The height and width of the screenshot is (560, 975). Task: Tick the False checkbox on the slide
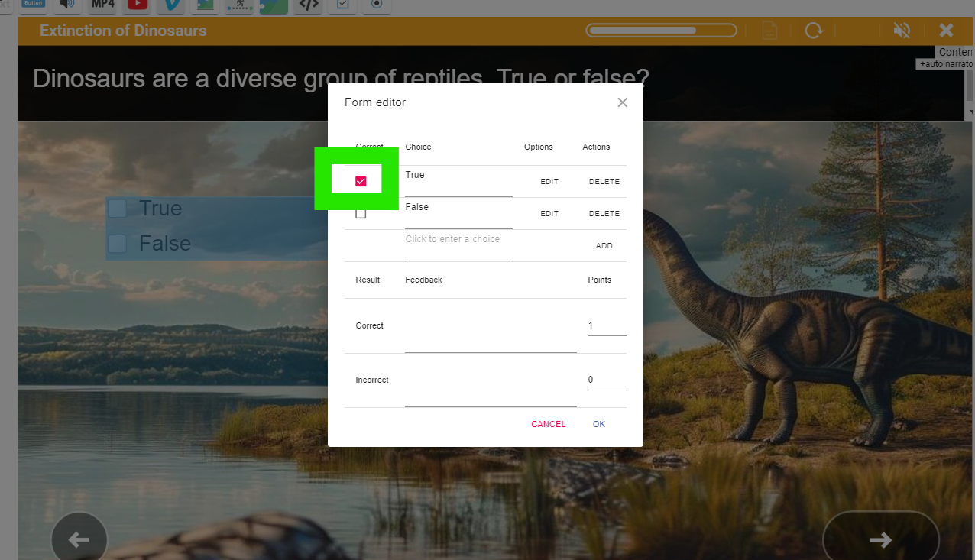(x=117, y=244)
